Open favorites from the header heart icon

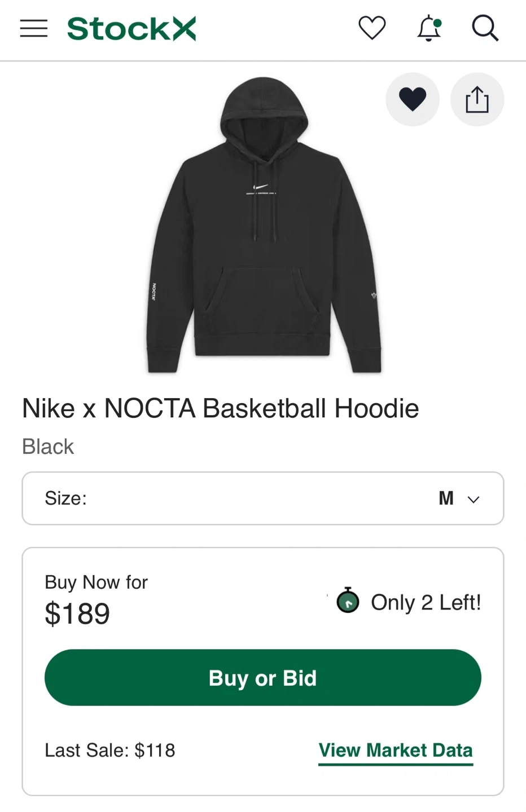pos(372,28)
